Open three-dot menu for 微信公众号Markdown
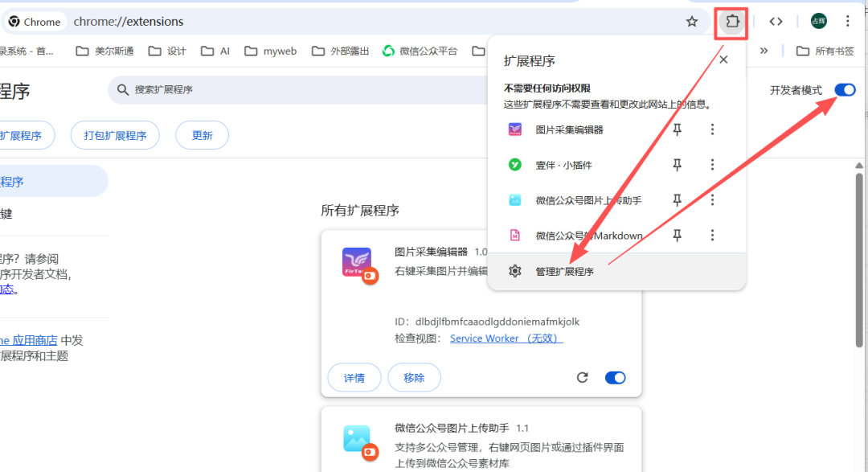The width and height of the screenshot is (868, 472). [x=712, y=235]
